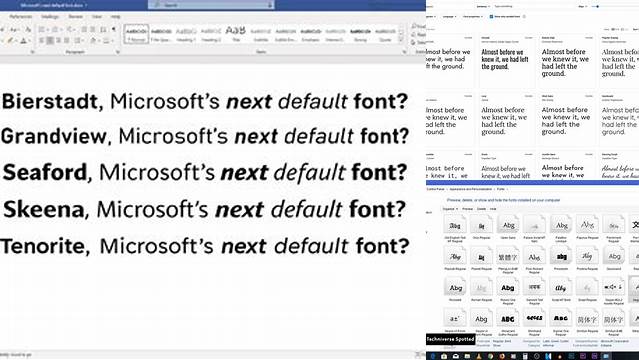Expand the Styles gallery more arrow
Screen dimensions: 639x360
click(x=401, y=40)
